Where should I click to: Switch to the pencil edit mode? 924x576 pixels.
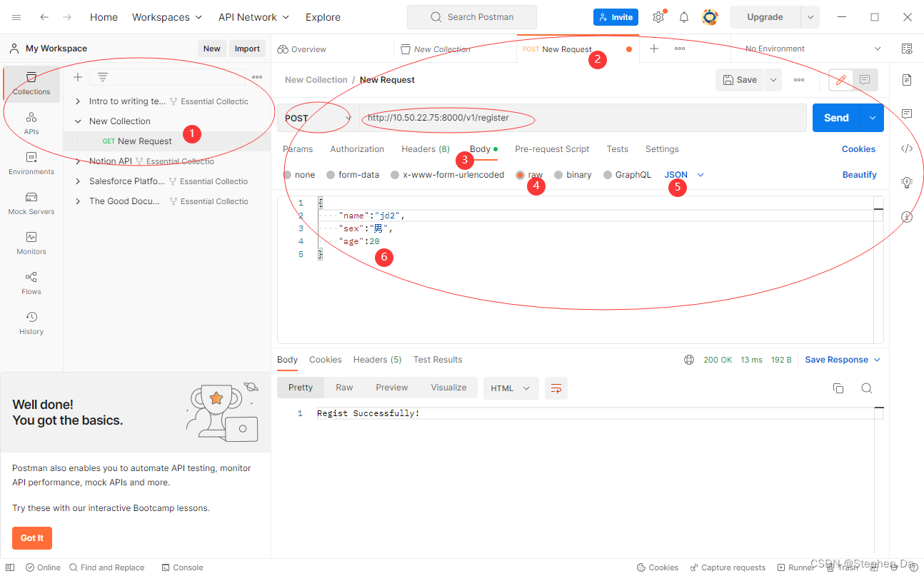[x=841, y=80]
